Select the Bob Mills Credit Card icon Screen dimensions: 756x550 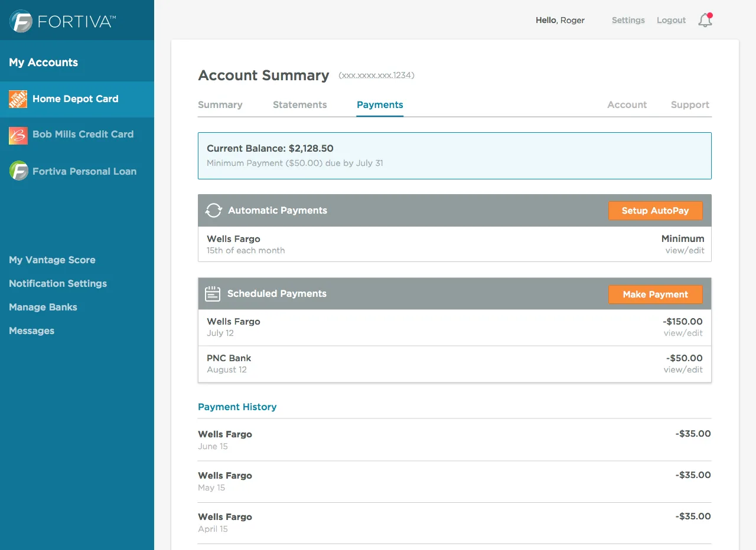[18, 135]
